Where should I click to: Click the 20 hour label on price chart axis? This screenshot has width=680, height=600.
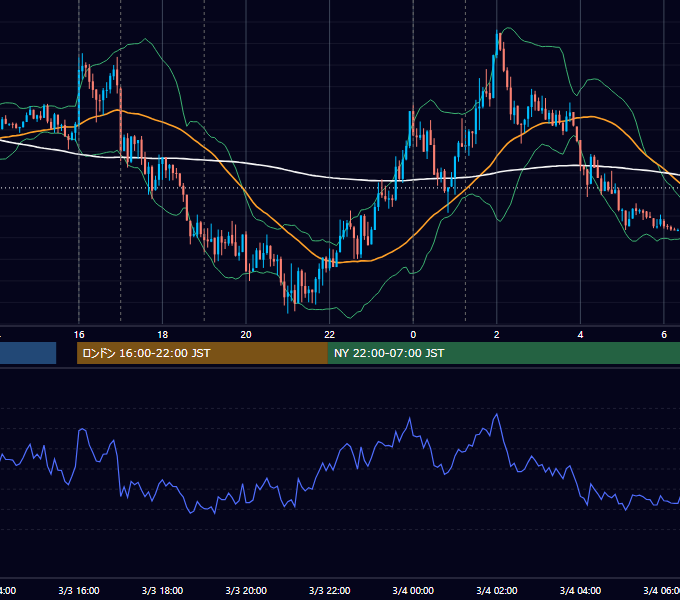pyautogui.click(x=246, y=335)
